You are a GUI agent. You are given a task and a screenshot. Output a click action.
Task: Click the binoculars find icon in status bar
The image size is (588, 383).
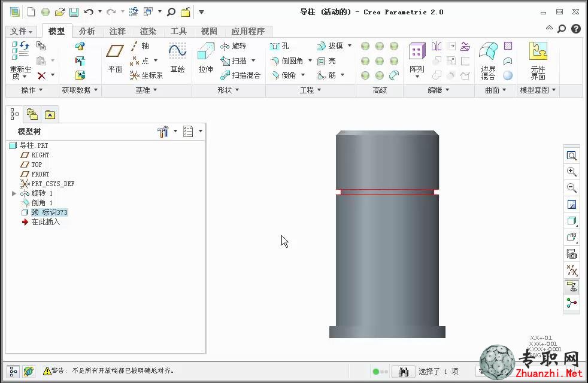[x=404, y=372]
